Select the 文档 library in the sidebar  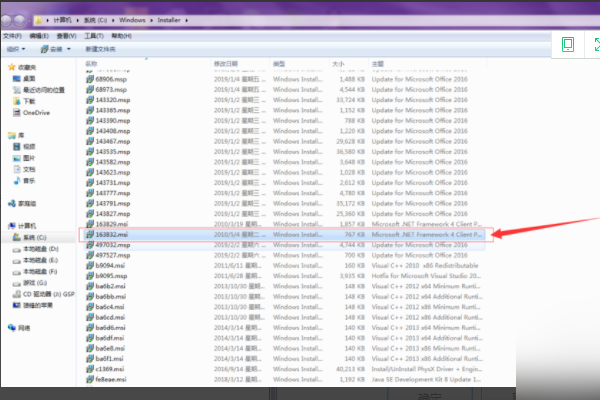[x=29, y=169]
